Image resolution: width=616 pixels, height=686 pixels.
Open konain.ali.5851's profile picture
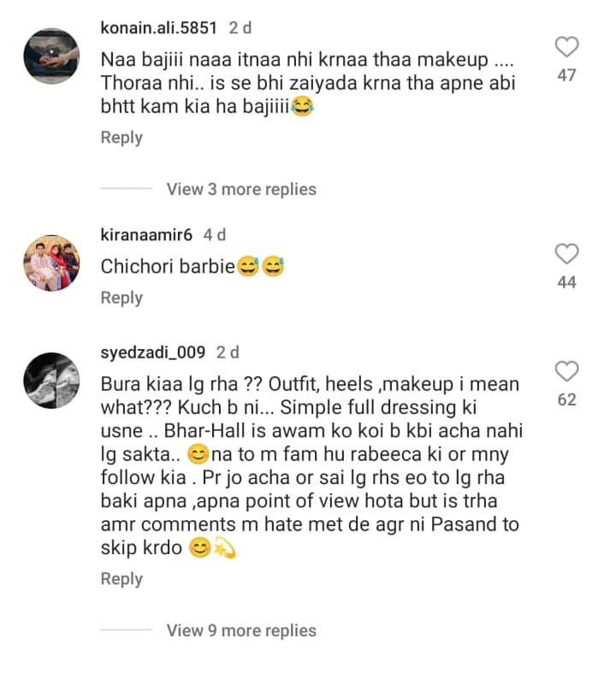tap(51, 56)
